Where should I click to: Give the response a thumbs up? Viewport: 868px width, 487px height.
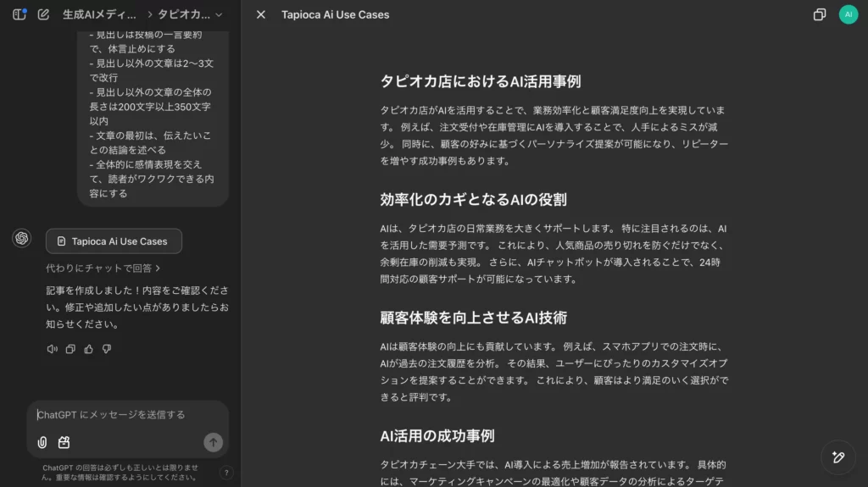point(89,349)
